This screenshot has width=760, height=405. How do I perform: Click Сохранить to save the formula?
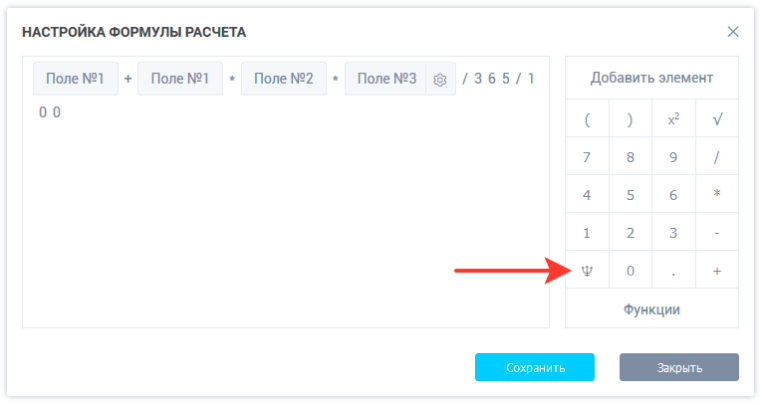535,367
